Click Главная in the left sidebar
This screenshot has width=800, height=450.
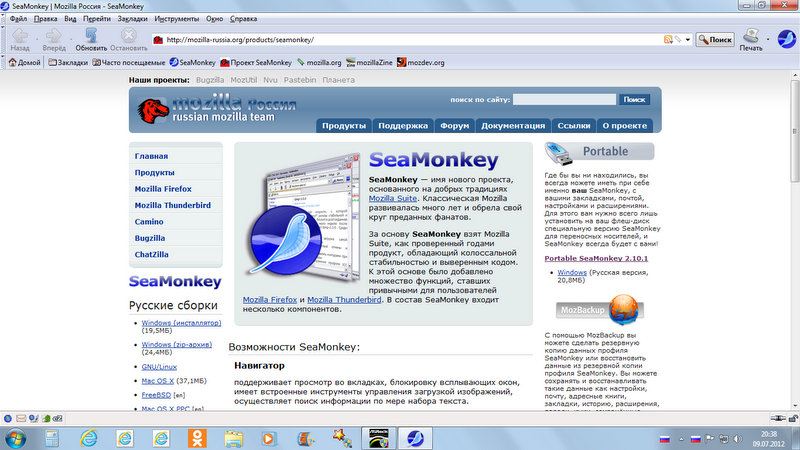coord(151,156)
